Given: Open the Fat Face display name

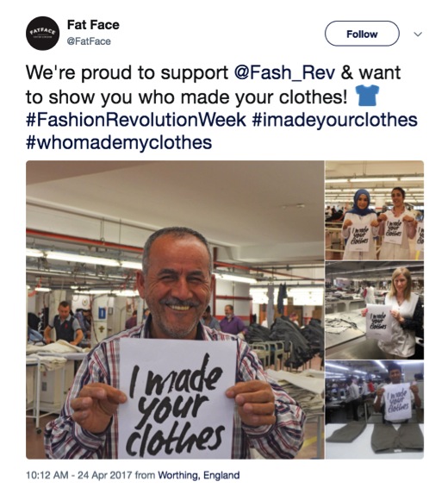Looking at the screenshot, I should pos(93,25).
